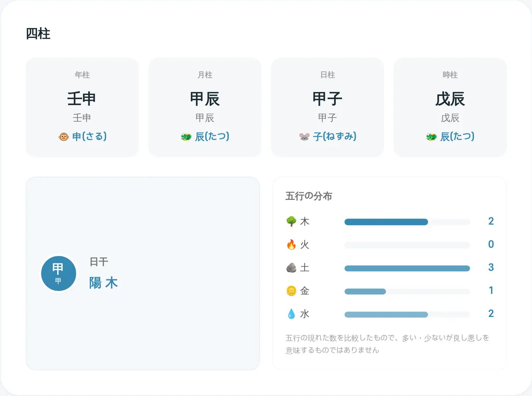This screenshot has width=532, height=396.
Task: Click the coin icon beside 金
Action: click(x=291, y=291)
